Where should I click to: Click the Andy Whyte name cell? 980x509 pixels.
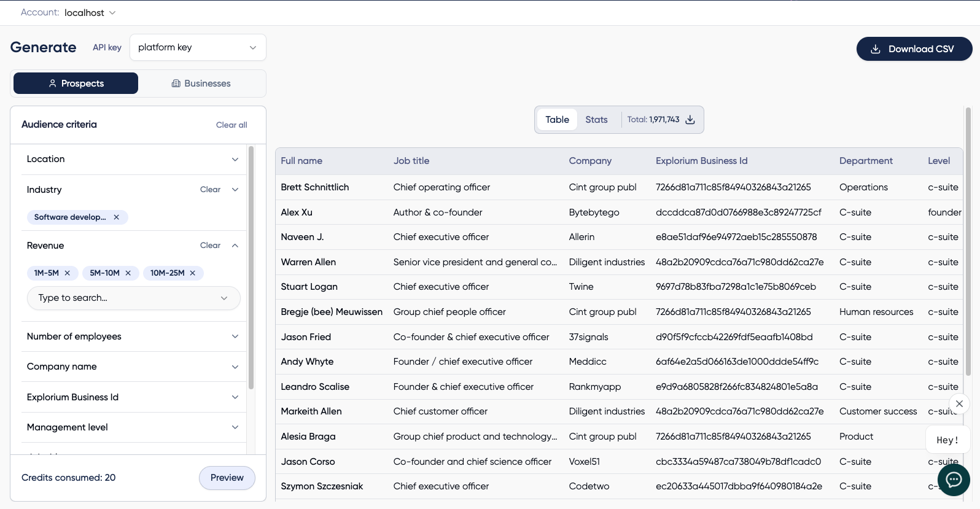tap(307, 362)
